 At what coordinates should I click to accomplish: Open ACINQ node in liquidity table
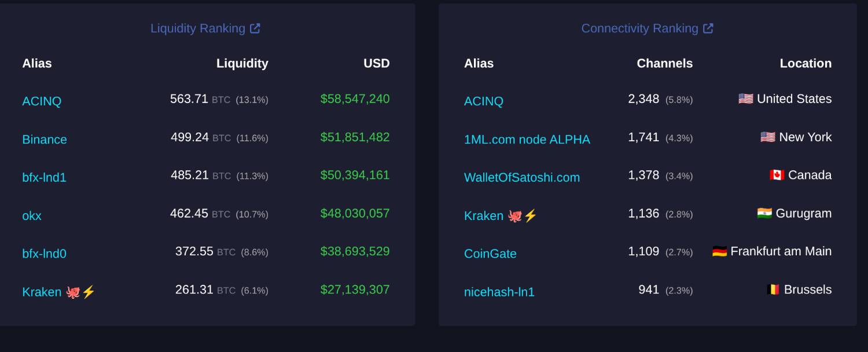(x=42, y=101)
